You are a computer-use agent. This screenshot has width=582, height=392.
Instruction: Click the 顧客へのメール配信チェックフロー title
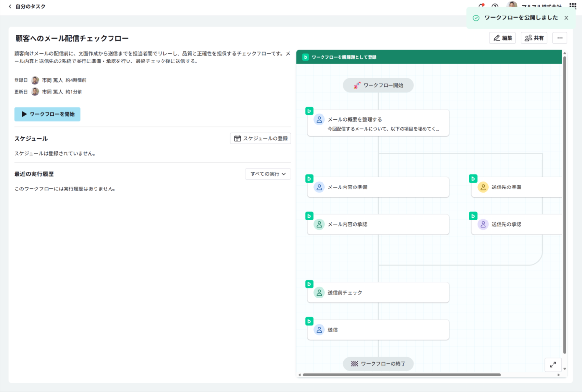(72, 38)
